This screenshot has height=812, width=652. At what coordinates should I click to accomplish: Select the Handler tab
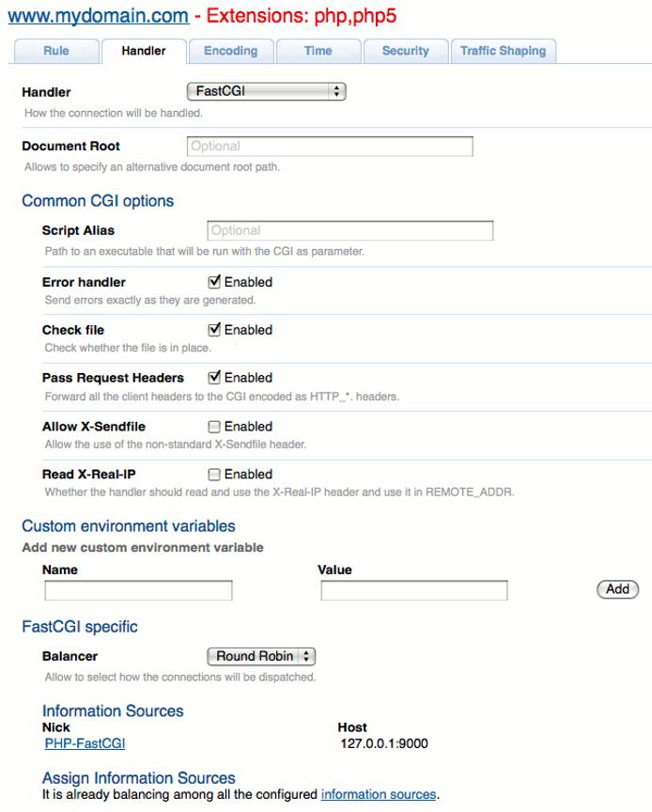coord(143,52)
